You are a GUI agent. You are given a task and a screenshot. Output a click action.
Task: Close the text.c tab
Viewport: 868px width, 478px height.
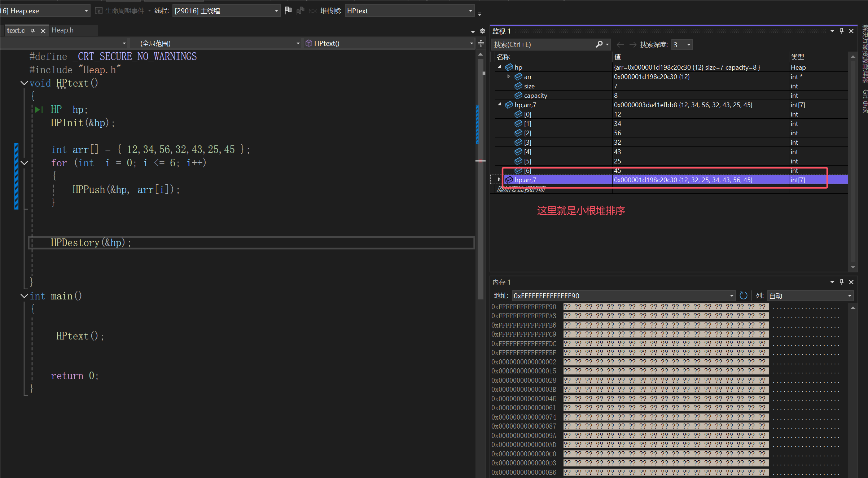pos(43,31)
